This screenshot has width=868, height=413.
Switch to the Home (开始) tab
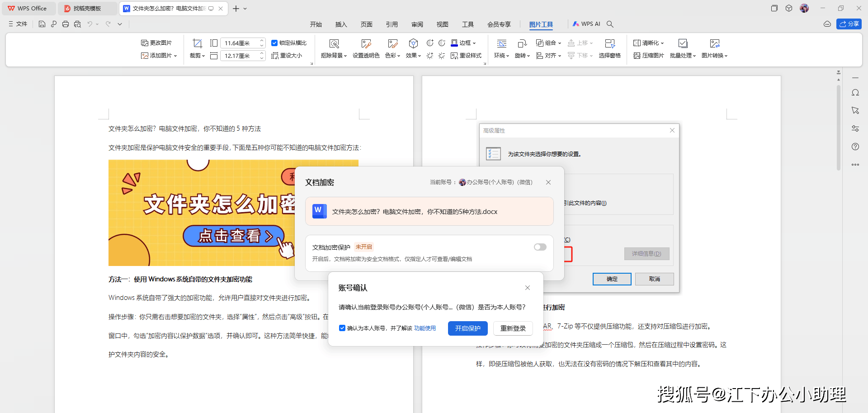pos(316,24)
